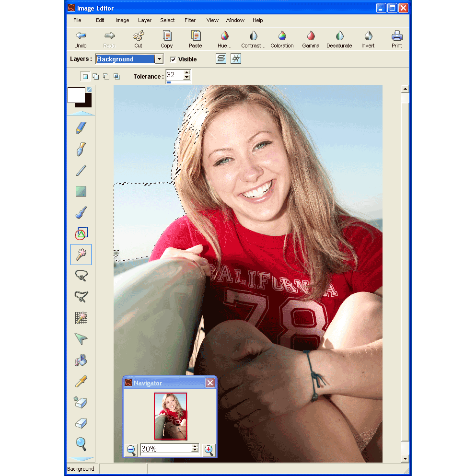The image size is (476, 476).
Task: Select the Zoom tool
Action: click(81, 444)
